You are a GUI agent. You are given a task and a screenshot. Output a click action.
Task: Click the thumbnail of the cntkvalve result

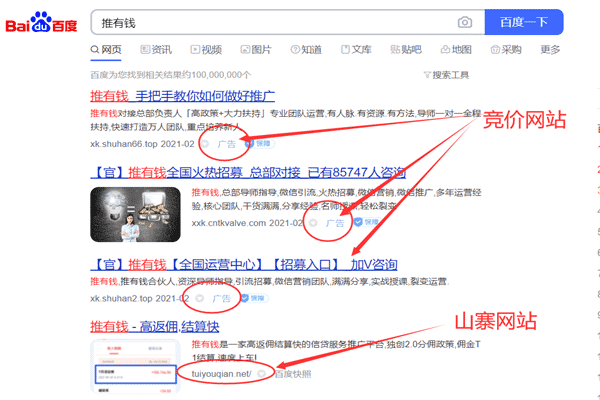point(135,214)
